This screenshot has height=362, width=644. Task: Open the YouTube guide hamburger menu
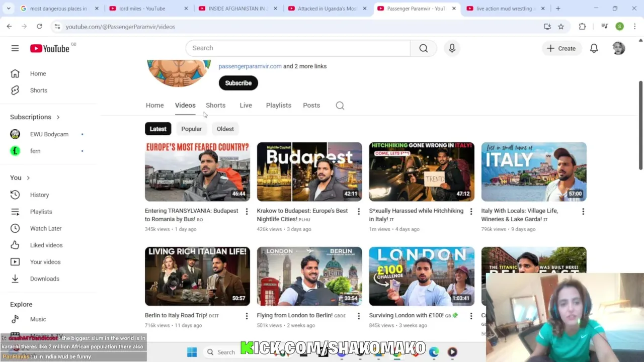click(15, 48)
